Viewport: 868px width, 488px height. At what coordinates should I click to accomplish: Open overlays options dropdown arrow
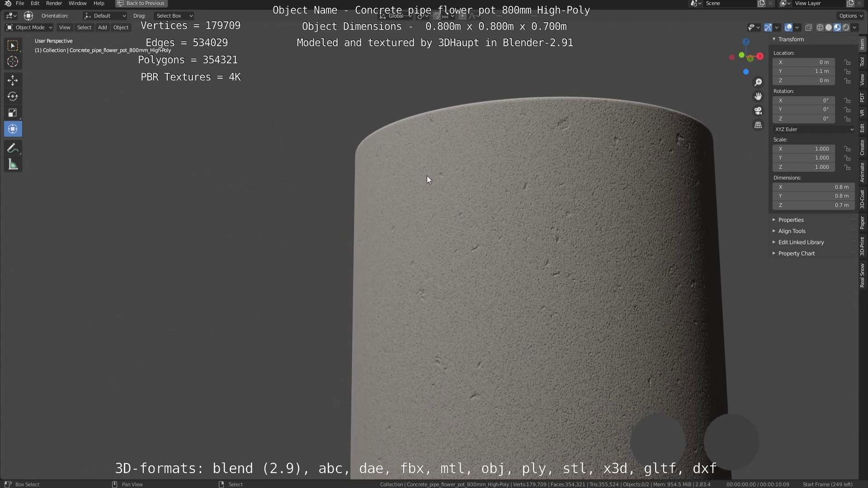797,28
